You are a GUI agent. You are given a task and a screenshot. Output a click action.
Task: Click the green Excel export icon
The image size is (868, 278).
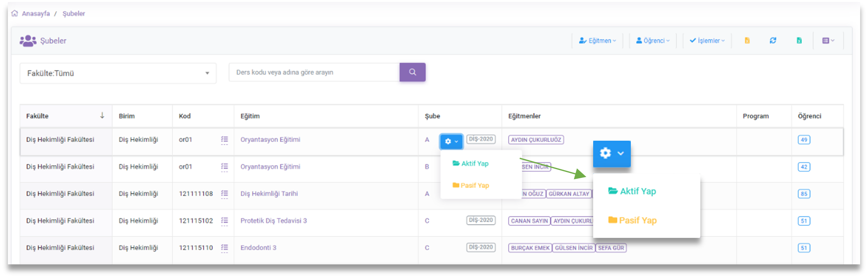pyautogui.click(x=799, y=41)
